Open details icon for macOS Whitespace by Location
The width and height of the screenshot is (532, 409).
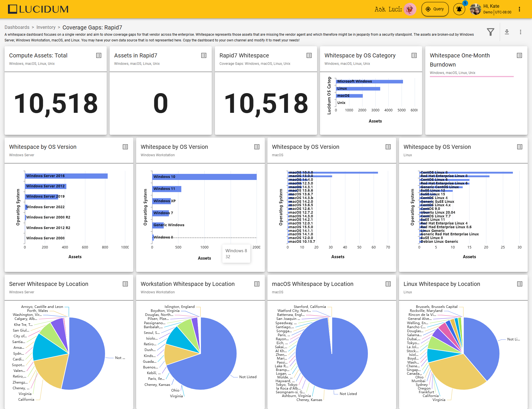388,284
